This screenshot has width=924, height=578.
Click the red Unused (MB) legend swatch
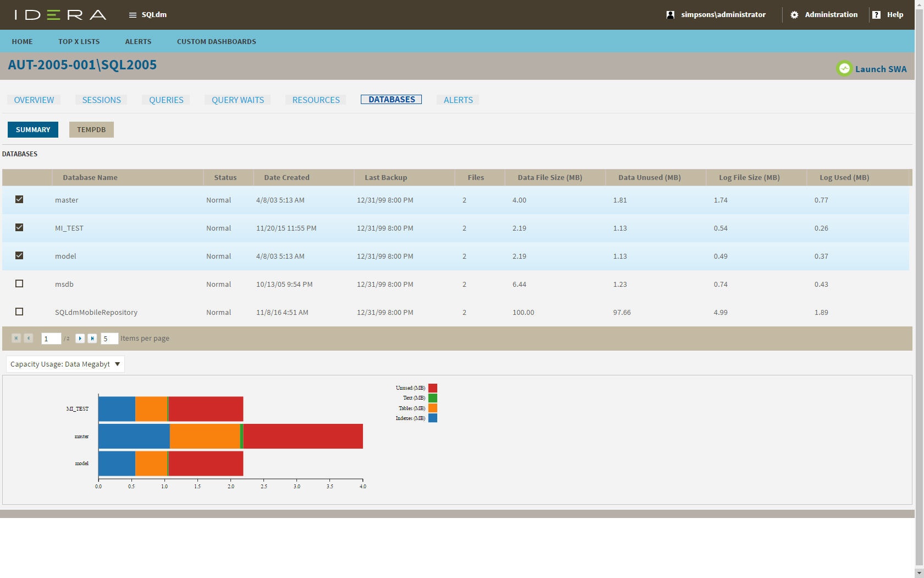pos(433,388)
